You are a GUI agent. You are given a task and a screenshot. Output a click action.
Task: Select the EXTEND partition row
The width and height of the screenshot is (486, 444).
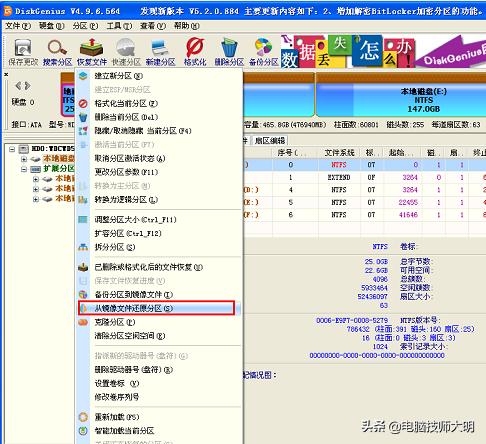364,177
